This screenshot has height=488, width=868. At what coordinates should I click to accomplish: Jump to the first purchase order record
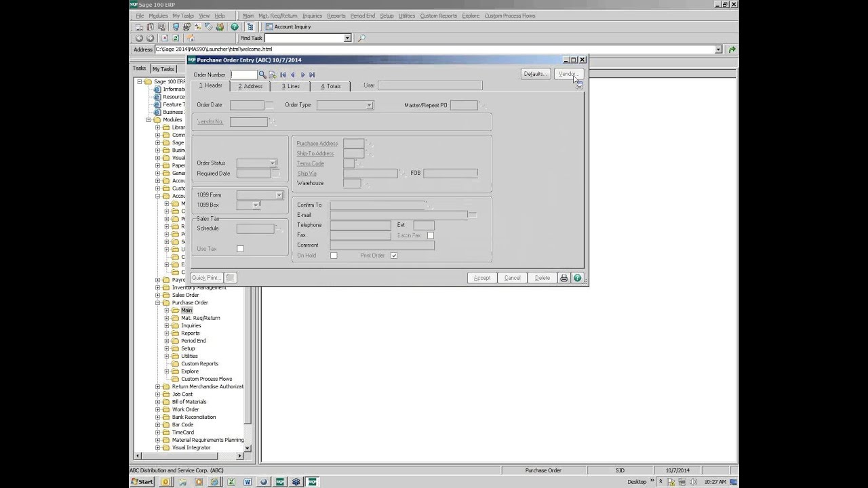pos(283,75)
